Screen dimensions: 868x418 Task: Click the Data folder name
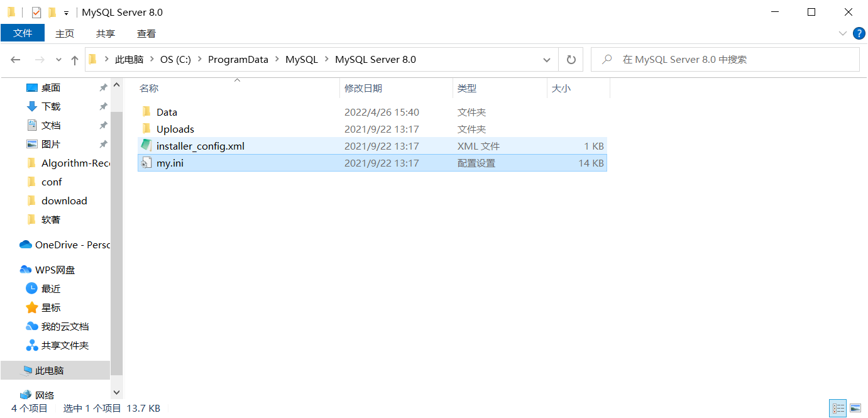[167, 112]
